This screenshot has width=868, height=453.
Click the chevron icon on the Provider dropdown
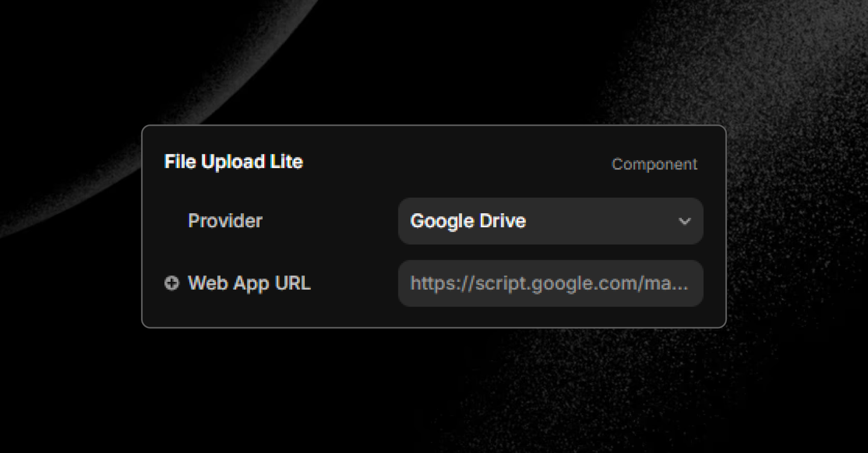(x=685, y=222)
